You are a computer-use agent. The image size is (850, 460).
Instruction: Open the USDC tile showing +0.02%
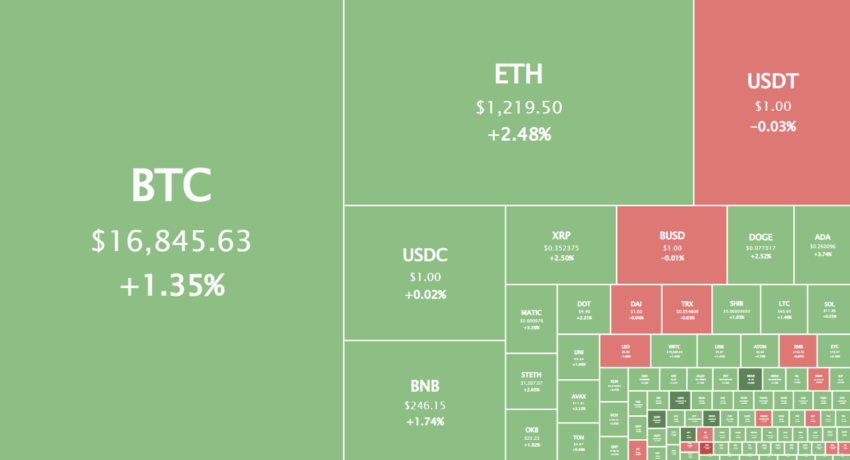(424, 273)
